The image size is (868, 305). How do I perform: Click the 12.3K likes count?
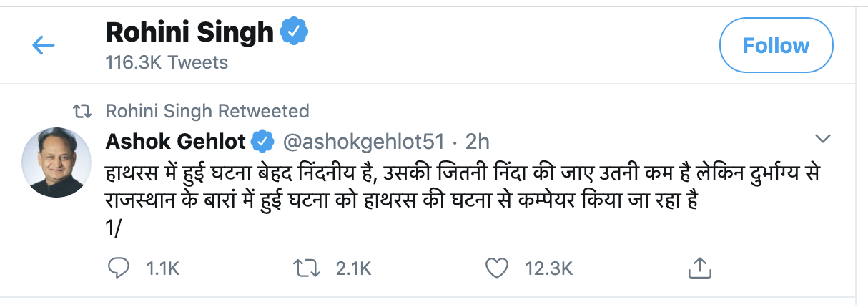[548, 268]
